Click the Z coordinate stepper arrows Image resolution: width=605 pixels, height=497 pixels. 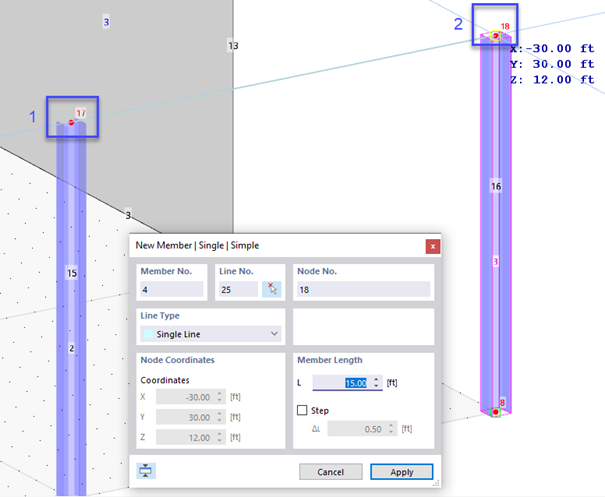pos(220,438)
